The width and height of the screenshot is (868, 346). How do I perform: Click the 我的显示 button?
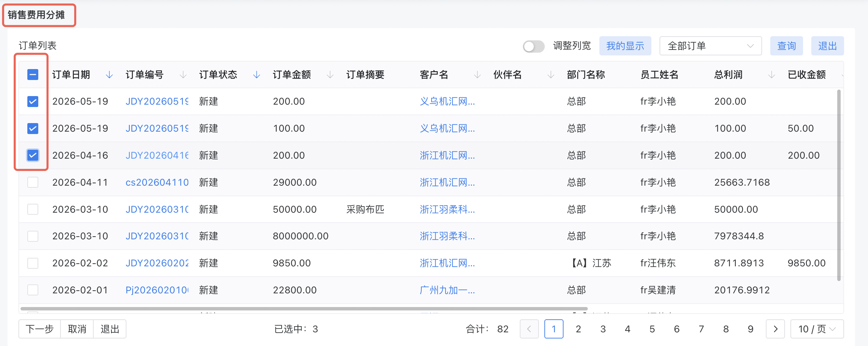point(625,46)
